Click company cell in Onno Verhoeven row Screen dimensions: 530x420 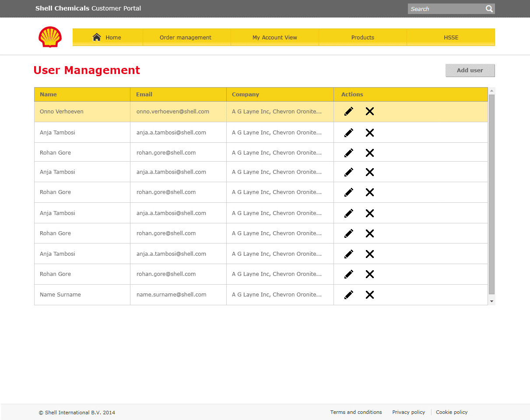[280, 112]
